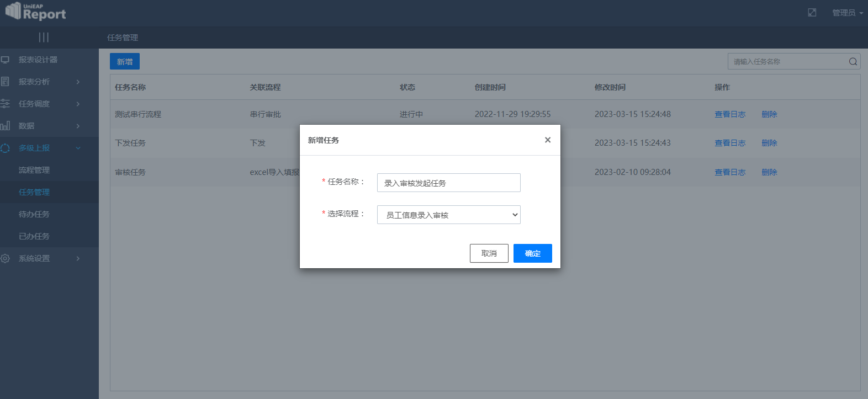Click the 2023-03-15 15:24:43 timestamp

pyautogui.click(x=633, y=143)
